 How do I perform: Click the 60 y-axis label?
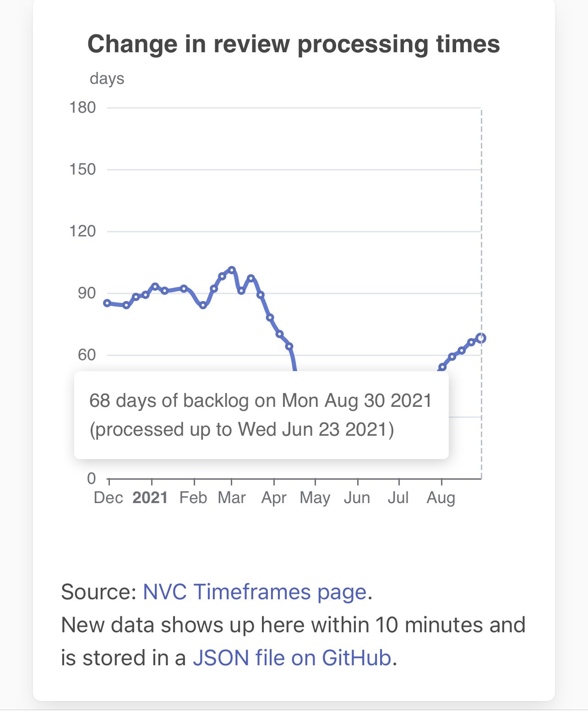87,355
